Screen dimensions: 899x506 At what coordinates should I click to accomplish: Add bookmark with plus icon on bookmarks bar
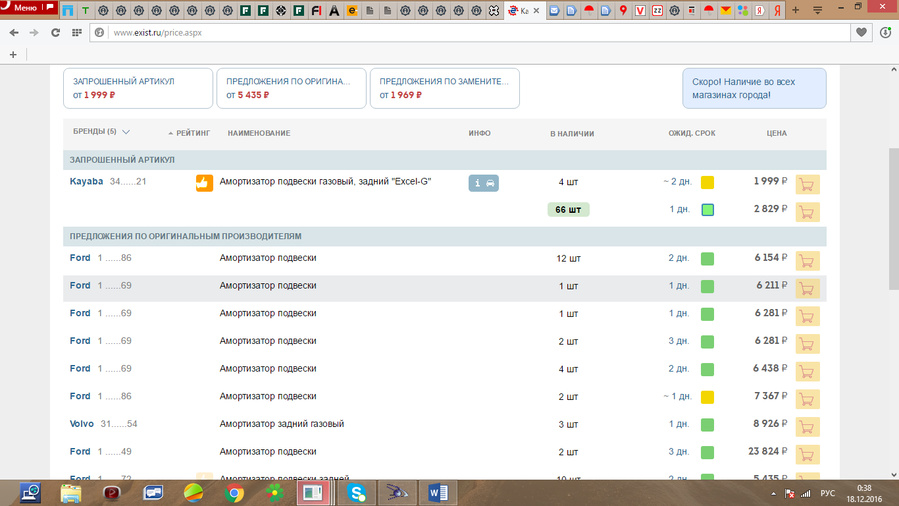pos(13,54)
